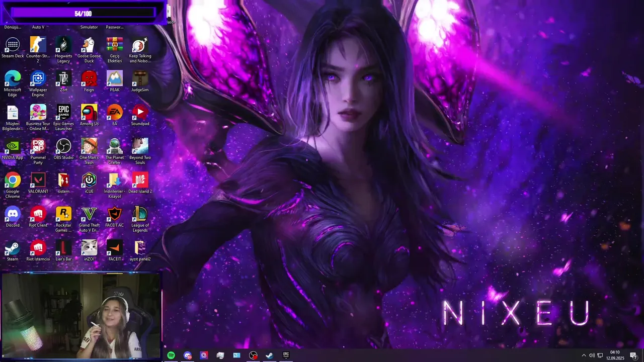Screen dimensions: 644x362
Task: Select the Beyond Two Souls icon
Action: point(140,151)
